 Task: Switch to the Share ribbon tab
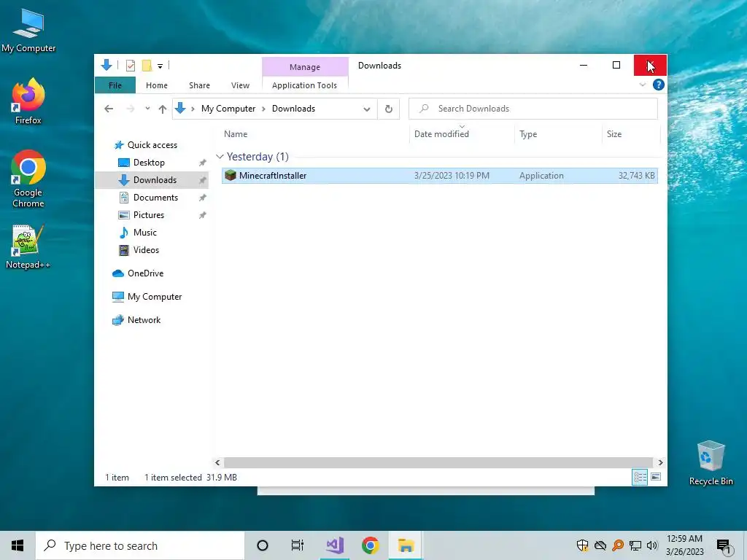(x=199, y=85)
